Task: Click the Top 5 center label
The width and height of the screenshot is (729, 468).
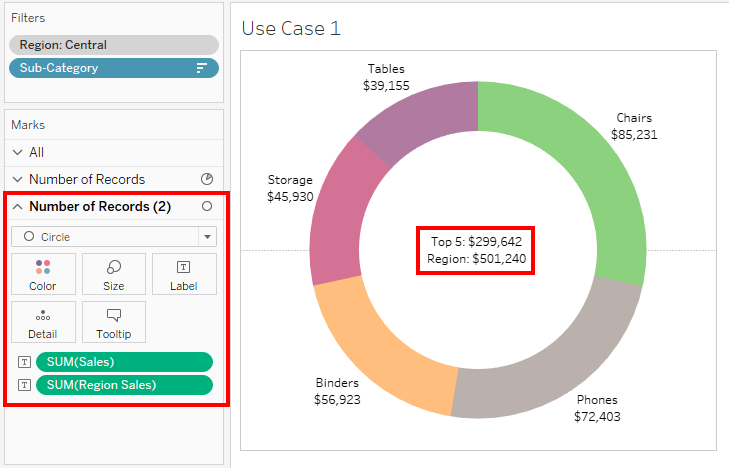Action: pyautogui.click(x=476, y=242)
